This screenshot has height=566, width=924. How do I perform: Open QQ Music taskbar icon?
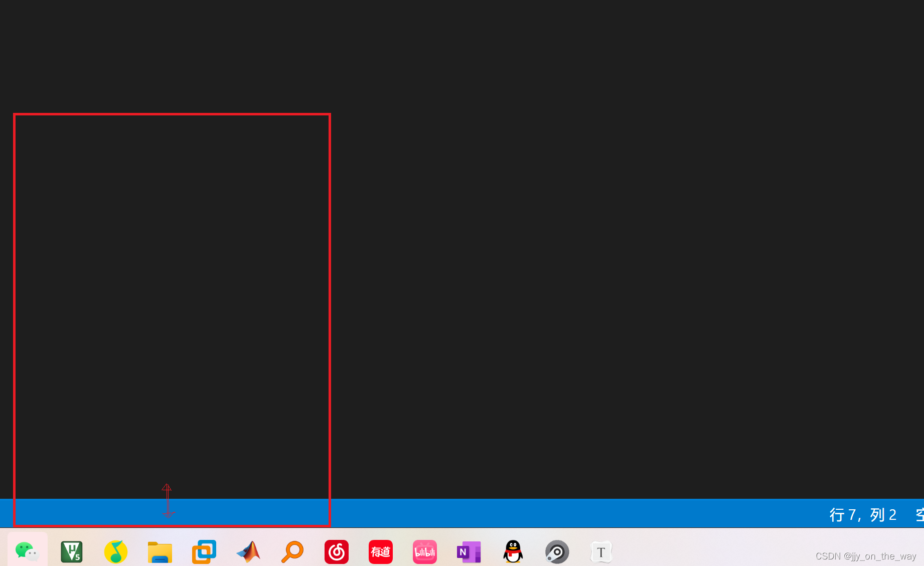tap(116, 552)
